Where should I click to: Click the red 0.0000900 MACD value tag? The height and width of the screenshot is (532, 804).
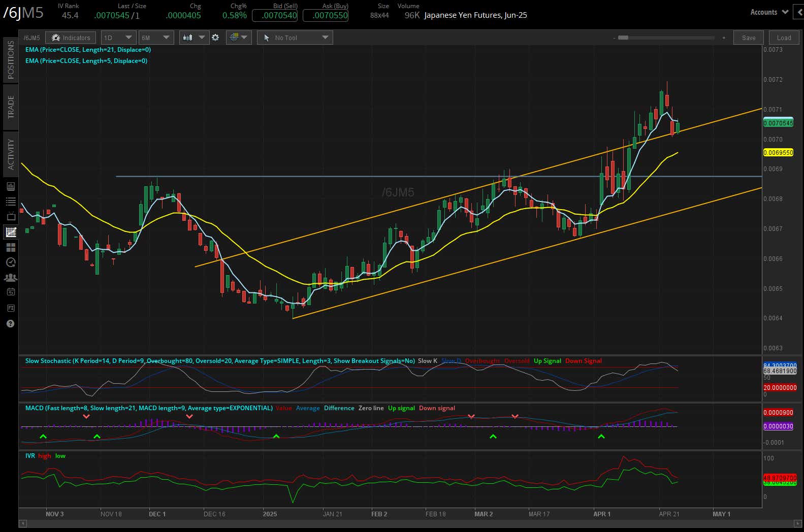778,413
